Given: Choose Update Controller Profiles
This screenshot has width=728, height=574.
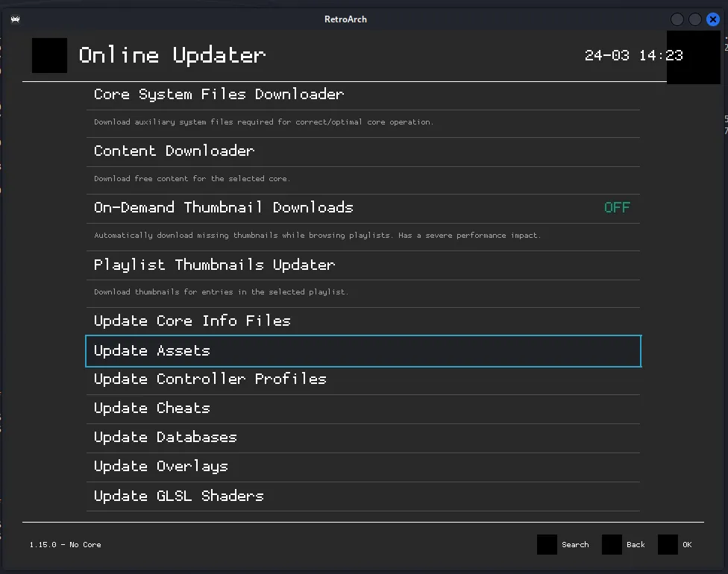Looking at the screenshot, I should click(210, 379).
